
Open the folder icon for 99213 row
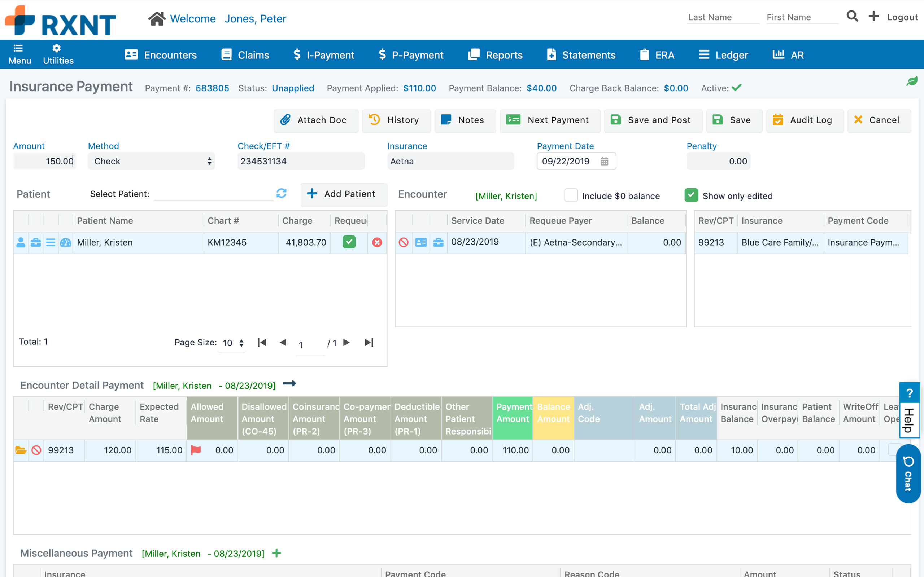pyautogui.click(x=21, y=450)
